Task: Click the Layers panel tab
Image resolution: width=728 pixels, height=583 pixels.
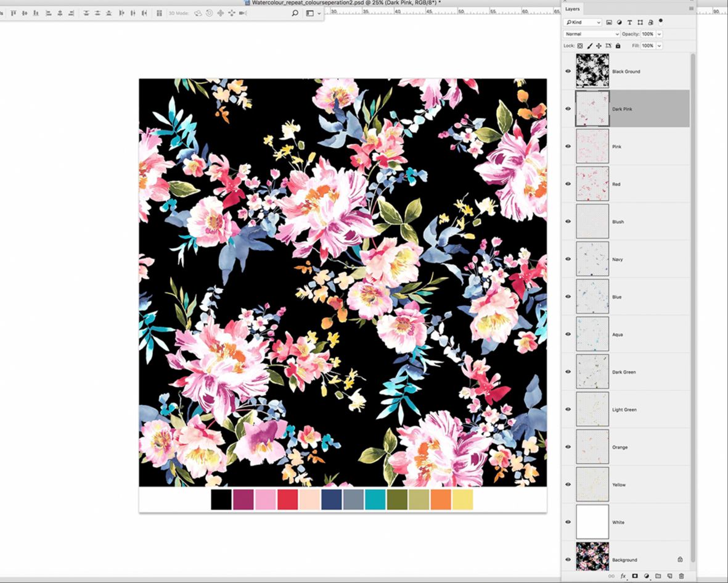Action: click(573, 9)
